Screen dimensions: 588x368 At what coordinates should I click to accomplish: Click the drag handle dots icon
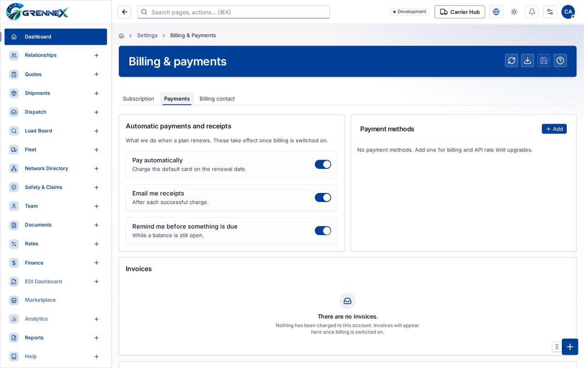(557, 347)
